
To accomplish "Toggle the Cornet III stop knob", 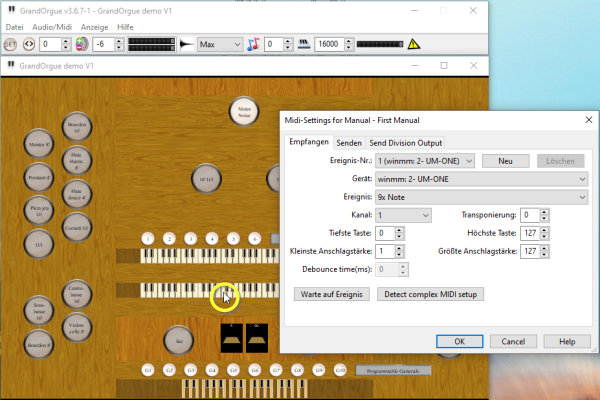I will [77, 228].
